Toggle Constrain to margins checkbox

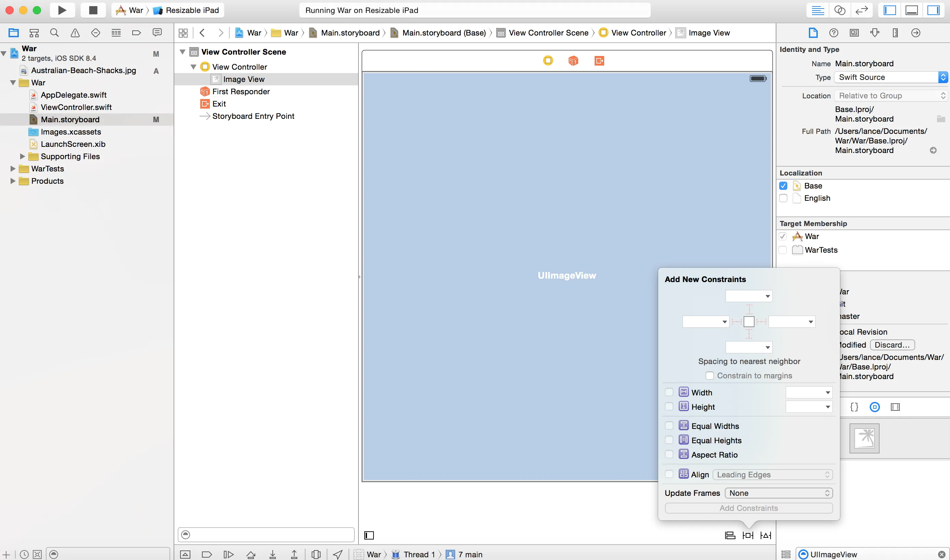click(709, 376)
